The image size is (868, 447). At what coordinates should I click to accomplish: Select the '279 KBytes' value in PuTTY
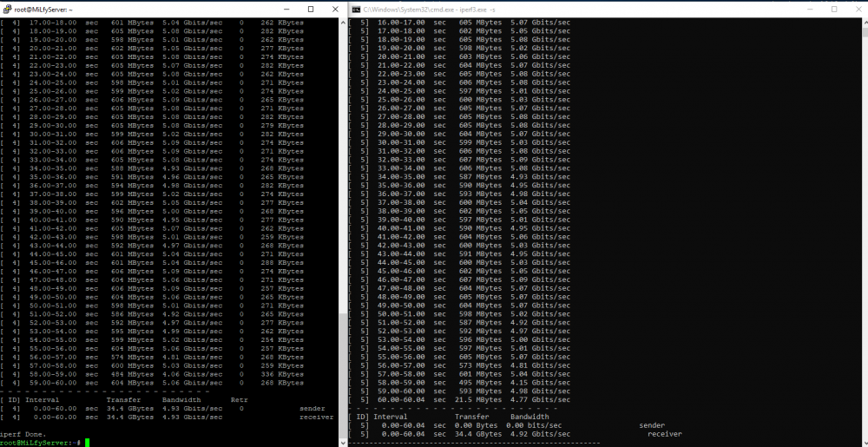coord(282,126)
